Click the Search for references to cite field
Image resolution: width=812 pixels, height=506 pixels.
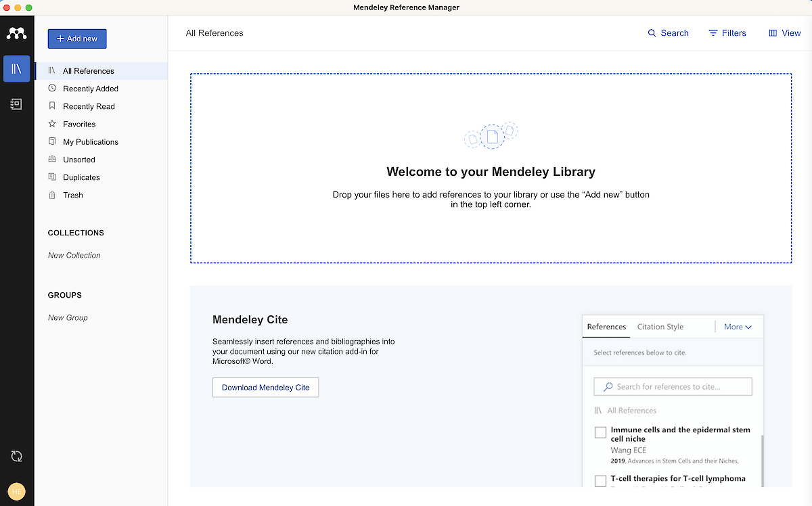pos(673,387)
